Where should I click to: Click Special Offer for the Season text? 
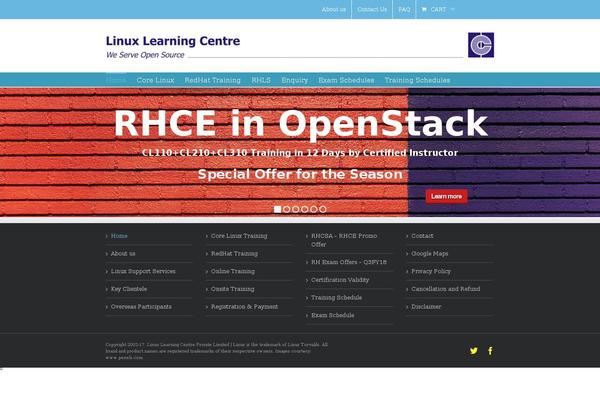[x=300, y=174]
